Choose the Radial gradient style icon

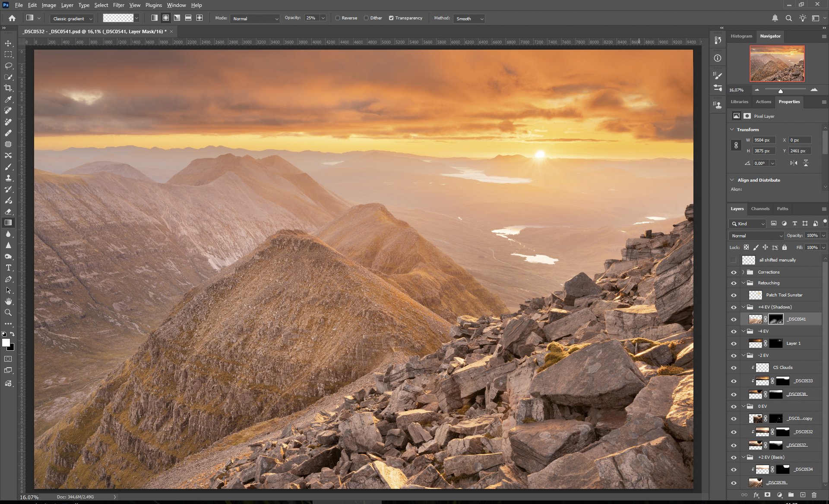pos(166,18)
